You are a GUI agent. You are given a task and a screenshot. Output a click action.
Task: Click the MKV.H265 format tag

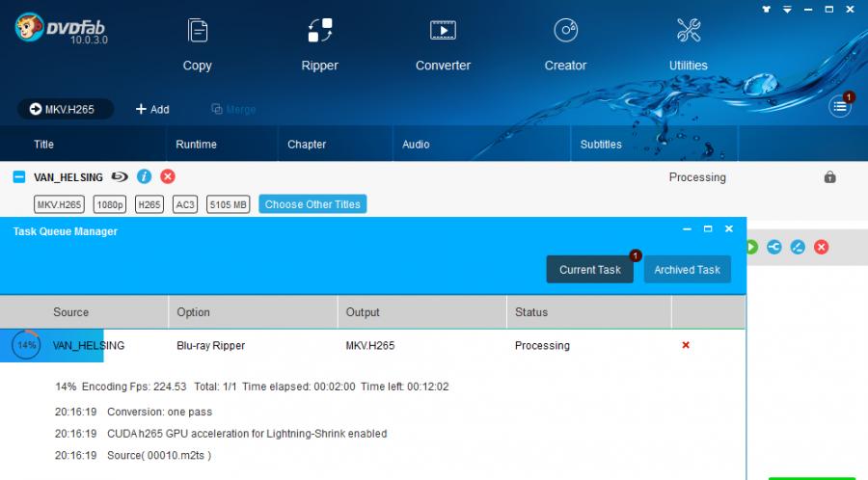click(59, 204)
